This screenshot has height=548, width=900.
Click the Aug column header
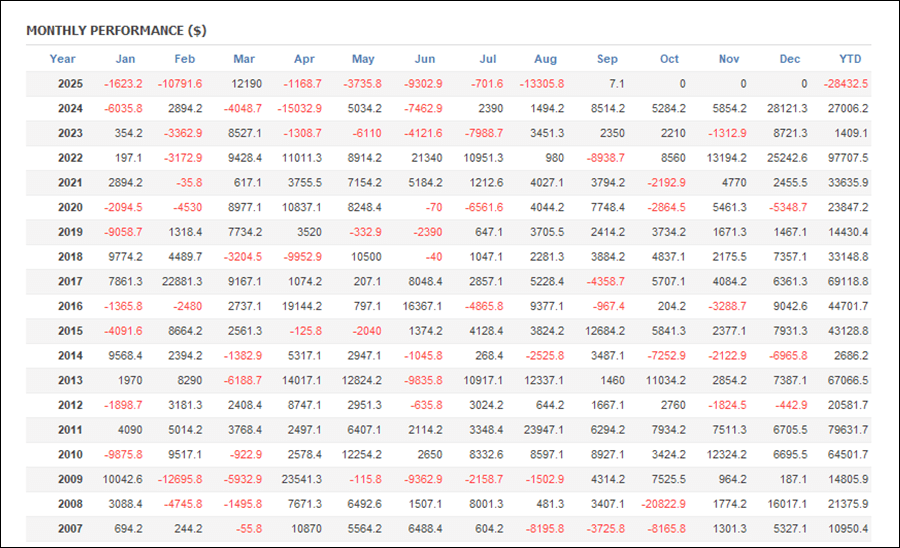[545, 59]
